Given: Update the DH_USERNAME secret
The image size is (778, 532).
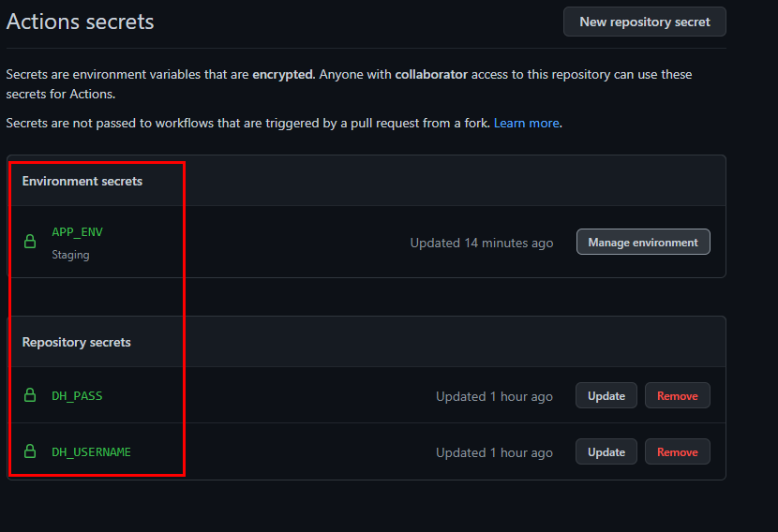Looking at the screenshot, I should [x=606, y=451].
